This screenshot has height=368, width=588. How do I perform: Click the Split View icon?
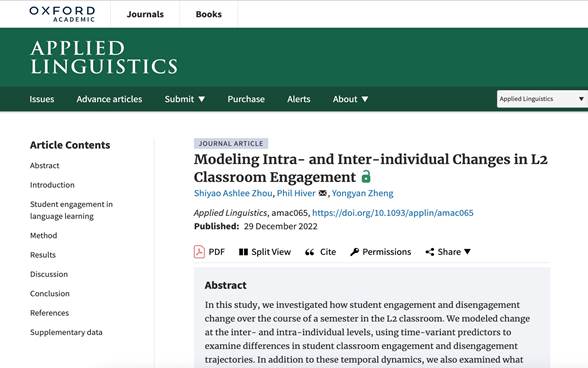click(x=243, y=252)
